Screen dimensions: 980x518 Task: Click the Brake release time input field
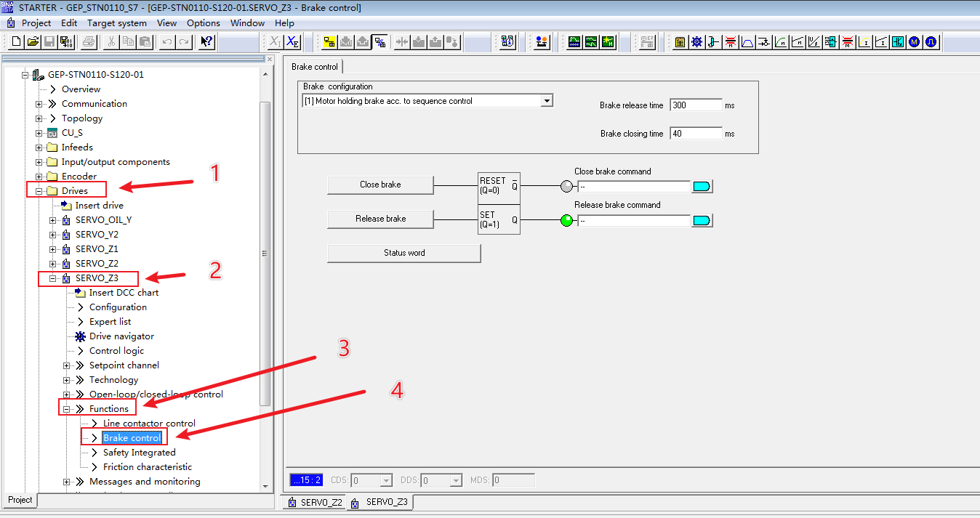click(x=695, y=105)
